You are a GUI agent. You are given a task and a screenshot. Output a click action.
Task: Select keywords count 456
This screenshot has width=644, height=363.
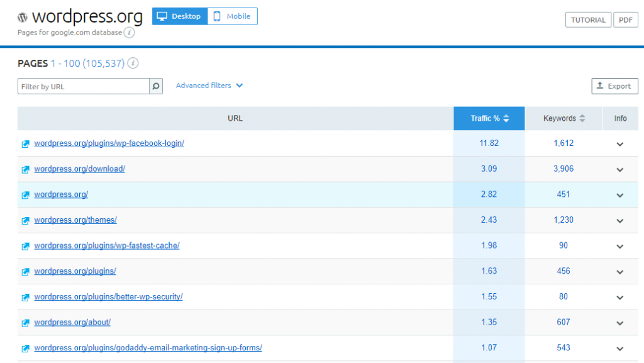pyautogui.click(x=563, y=271)
